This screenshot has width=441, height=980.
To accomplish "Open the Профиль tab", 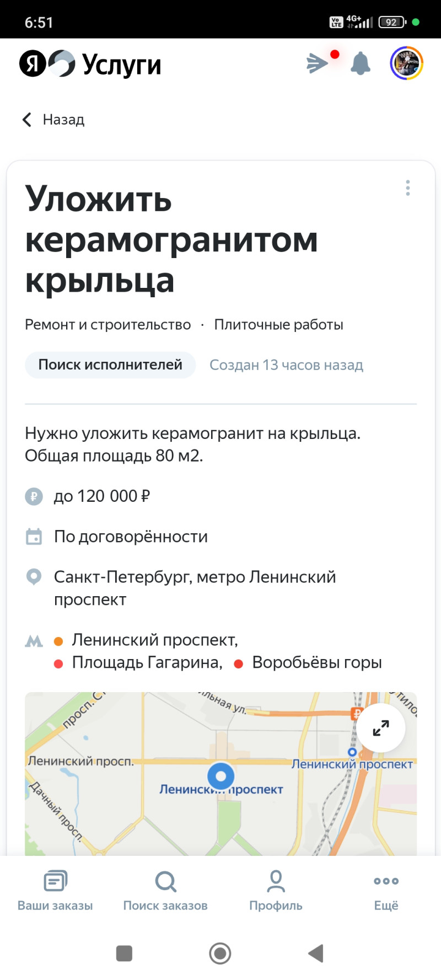I will [276, 890].
